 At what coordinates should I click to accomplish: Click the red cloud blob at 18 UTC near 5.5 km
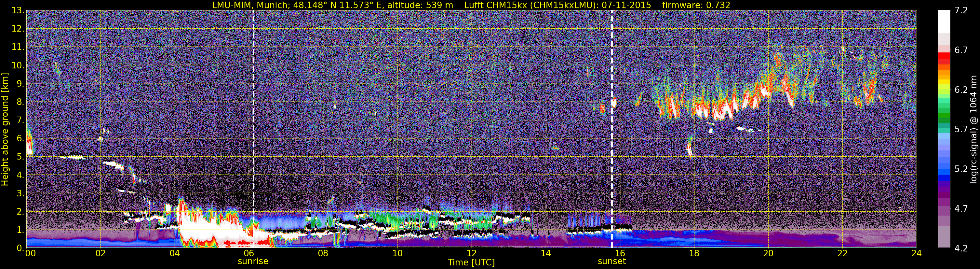690,148
